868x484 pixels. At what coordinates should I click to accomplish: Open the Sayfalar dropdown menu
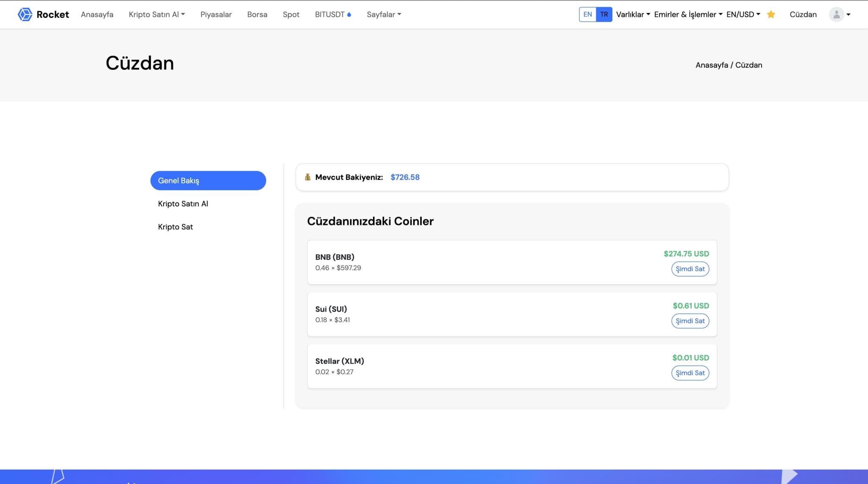tap(384, 14)
